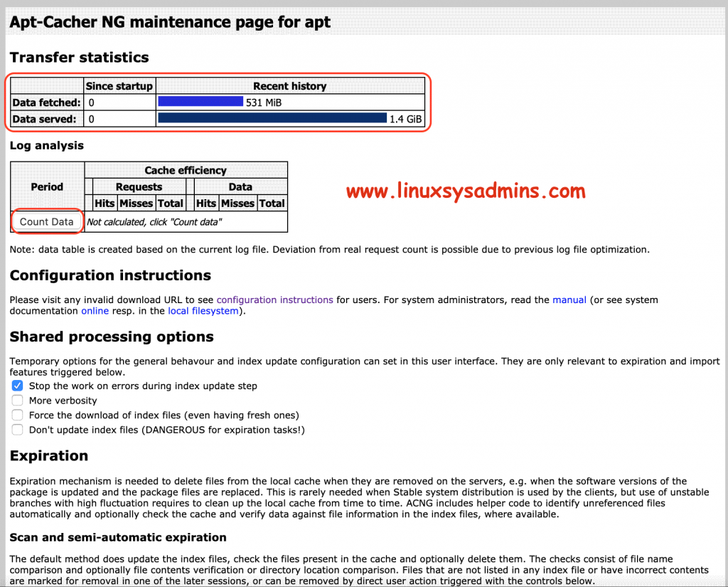Viewport: 728px width, 587px height.
Task: Open the manual link
Action: point(569,300)
